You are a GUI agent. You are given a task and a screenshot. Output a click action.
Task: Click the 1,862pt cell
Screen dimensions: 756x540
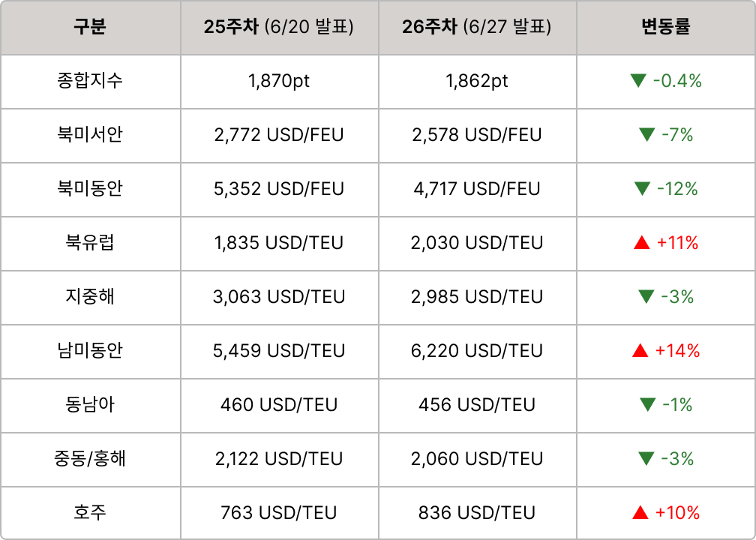click(477, 81)
